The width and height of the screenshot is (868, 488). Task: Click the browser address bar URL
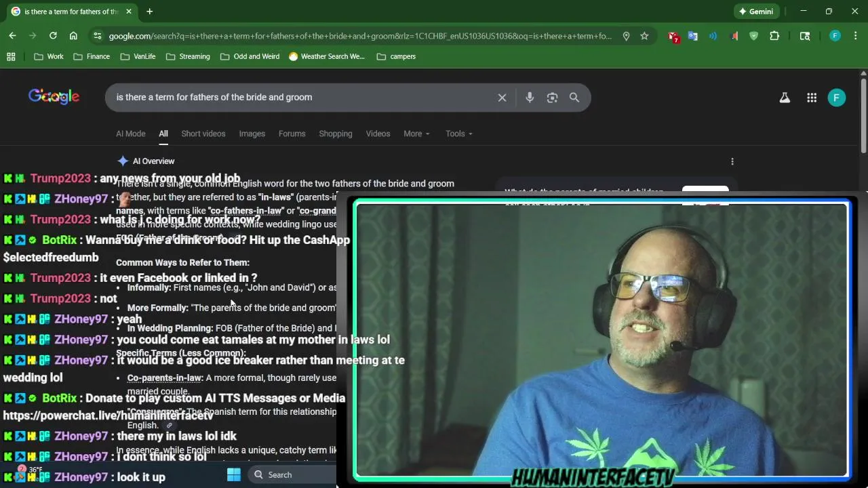click(x=360, y=36)
